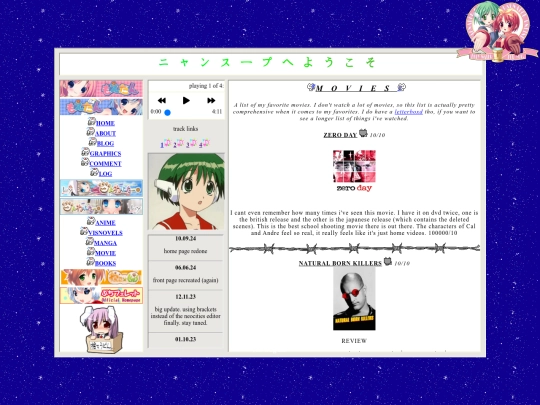The width and height of the screenshot is (540, 405).
Task: Click the ZERO DAY title heading
Action: (340, 135)
